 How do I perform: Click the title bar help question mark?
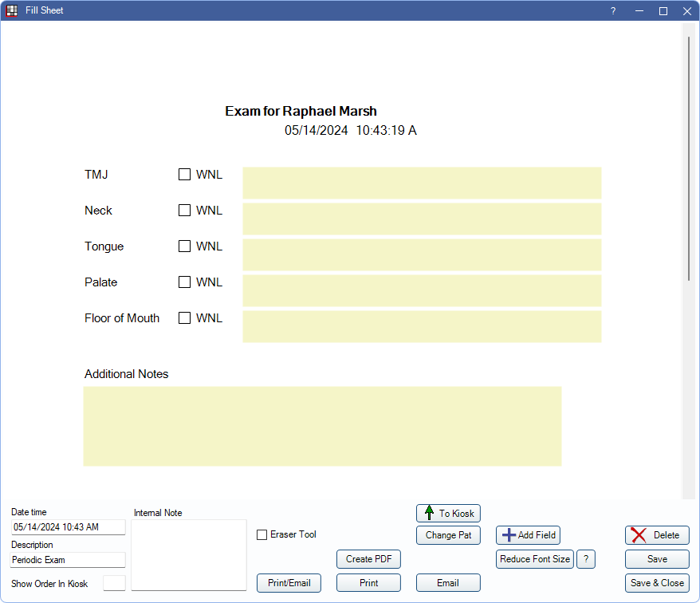coord(613,11)
